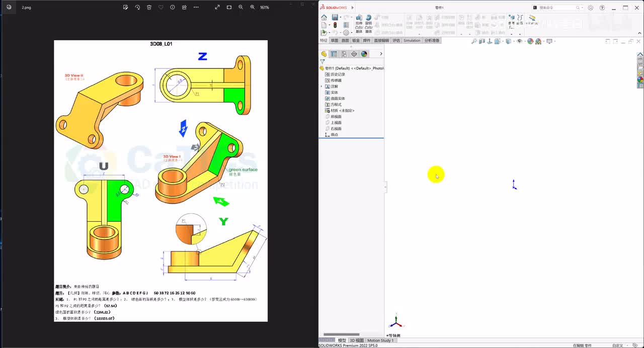644x348 pixels.
Task: Open the Save dropdown arrow
Action: [x=341, y=18]
